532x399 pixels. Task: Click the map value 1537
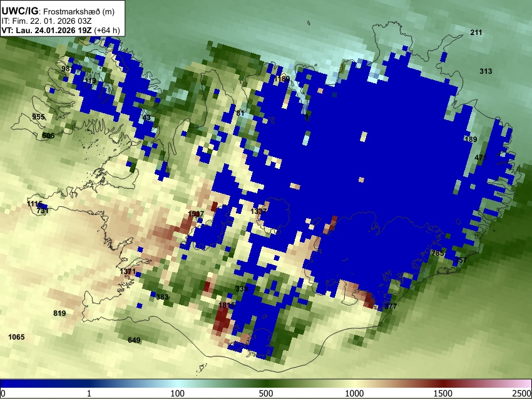pyautogui.click(x=196, y=213)
